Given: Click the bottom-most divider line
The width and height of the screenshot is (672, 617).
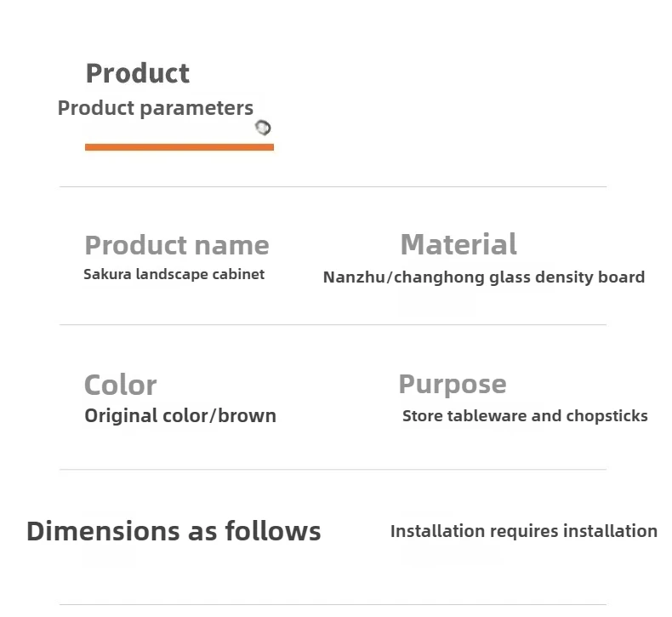Looking at the screenshot, I should [x=333, y=605].
